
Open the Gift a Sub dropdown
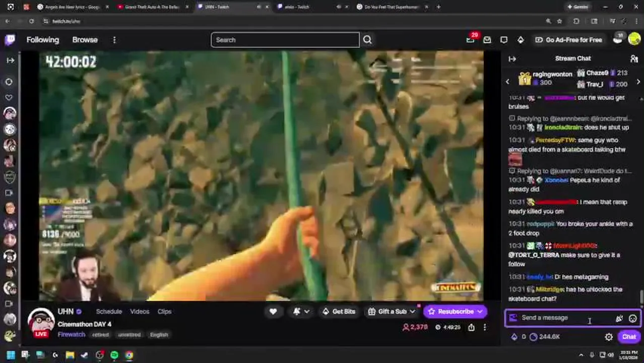[392, 312]
